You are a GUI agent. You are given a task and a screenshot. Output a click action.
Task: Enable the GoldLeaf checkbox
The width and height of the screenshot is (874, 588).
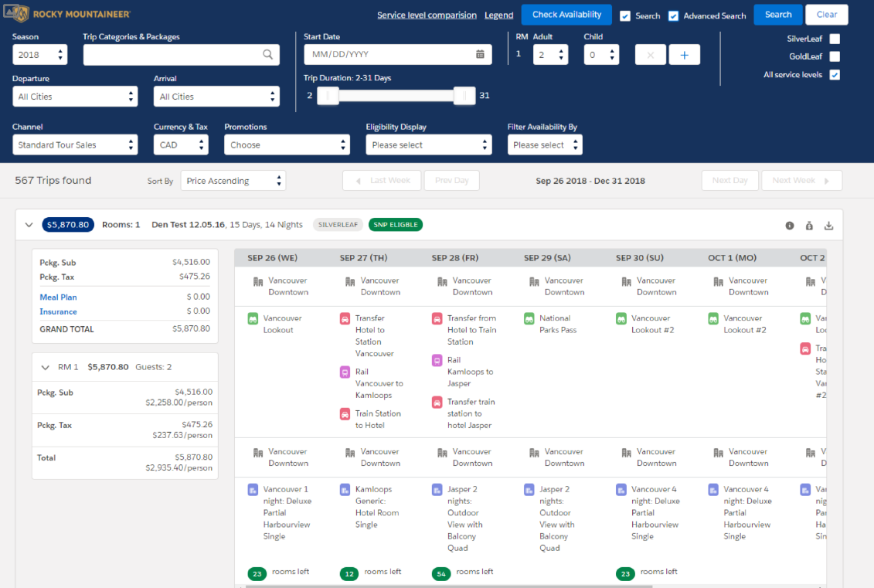pyautogui.click(x=835, y=56)
